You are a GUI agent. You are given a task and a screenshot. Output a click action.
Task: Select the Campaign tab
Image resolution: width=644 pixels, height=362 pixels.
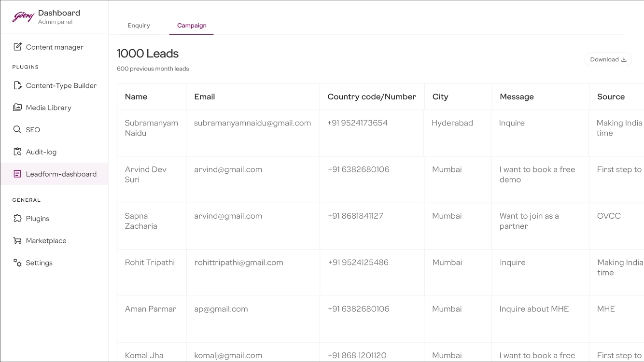click(192, 26)
